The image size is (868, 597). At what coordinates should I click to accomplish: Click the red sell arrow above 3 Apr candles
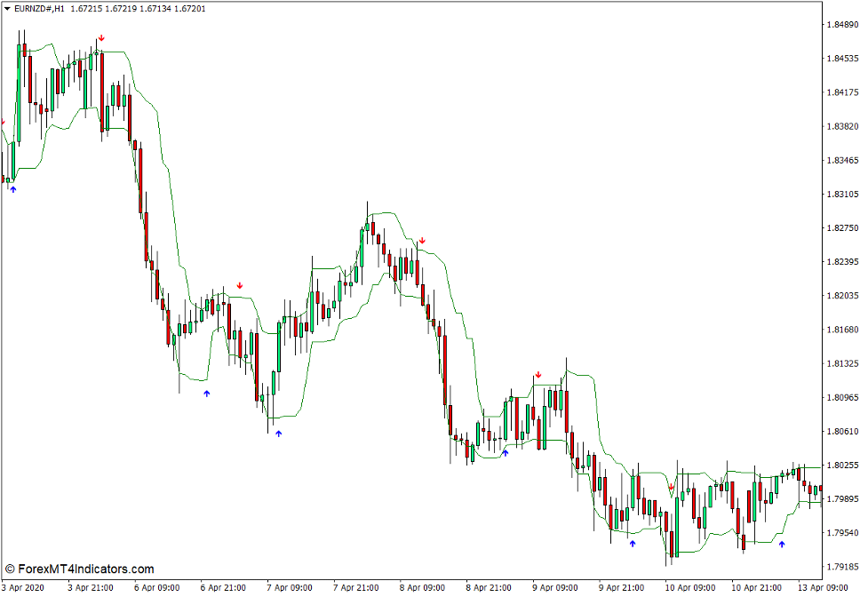[x=100, y=39]
